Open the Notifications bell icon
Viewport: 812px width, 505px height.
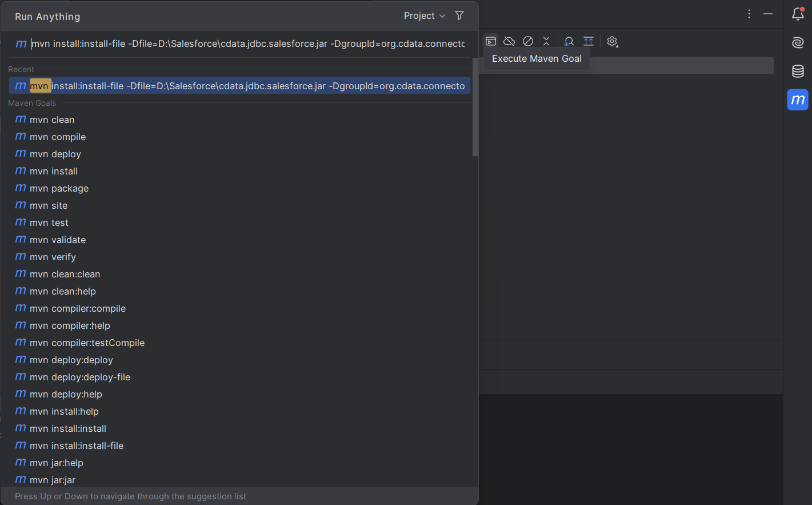click(798, 14)
